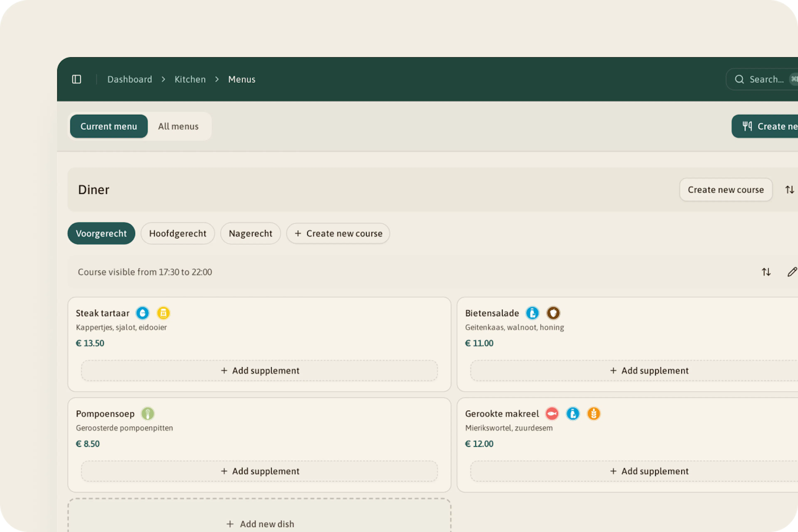Viewport: 798px width, 532px height.
Task: Open the Pompoensoep dish title
Action: point(105,414)
